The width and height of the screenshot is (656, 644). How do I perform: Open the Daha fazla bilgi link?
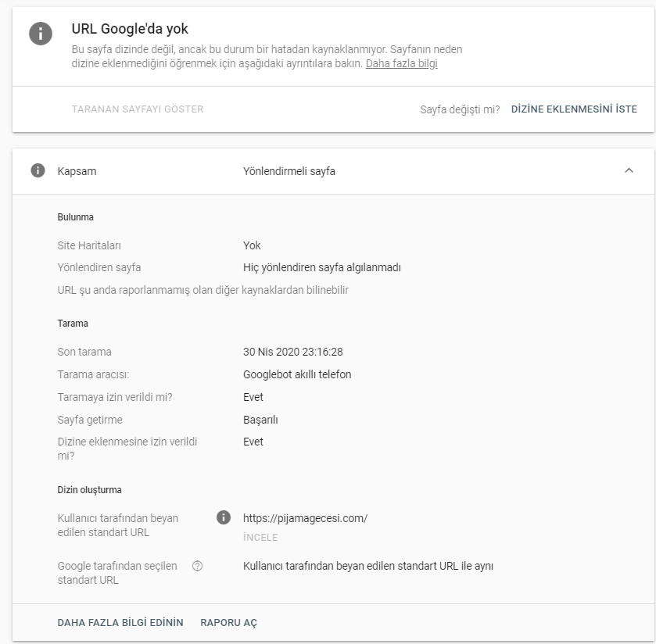pos(402,63)
